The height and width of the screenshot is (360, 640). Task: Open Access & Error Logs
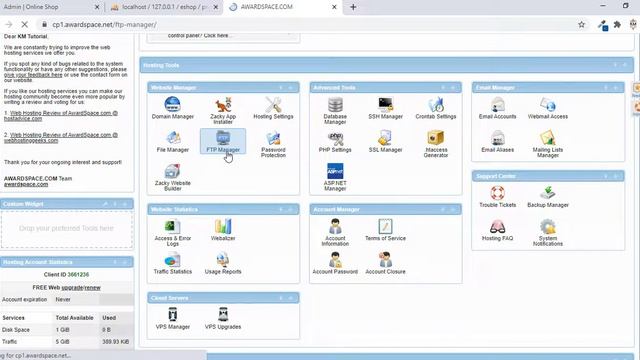point(173,233)
